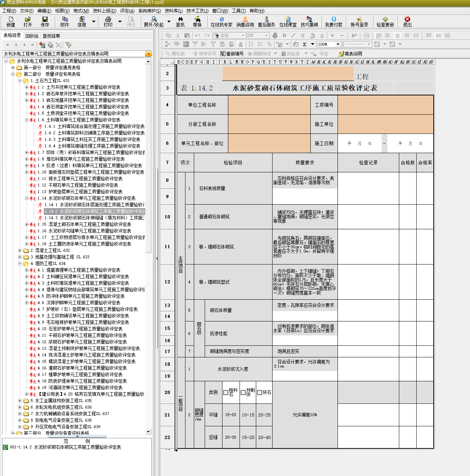This screenshot has width=470, height=476.
Task: Check the 块石 checkbox
Action: (259, 393)
